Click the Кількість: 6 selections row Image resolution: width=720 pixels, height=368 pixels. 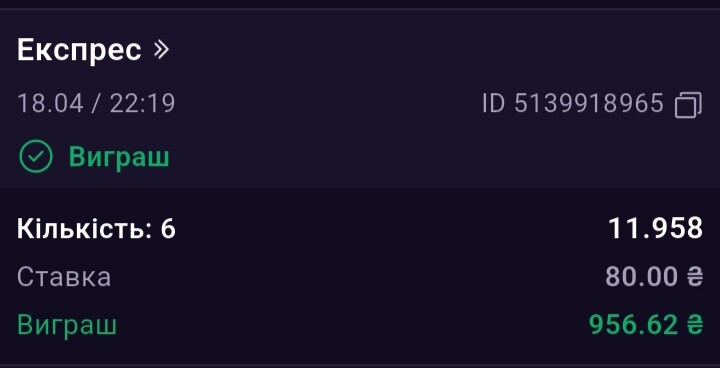[360, 228]
